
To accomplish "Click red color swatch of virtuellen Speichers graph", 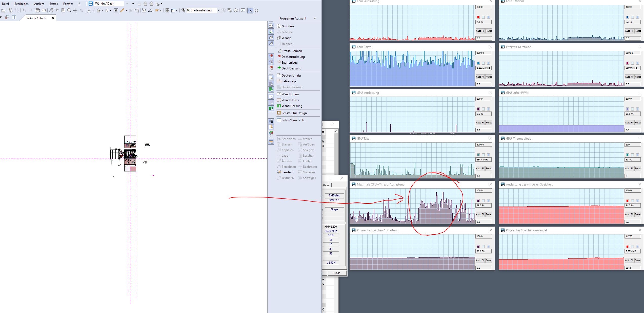I will (x=627, y=201).
